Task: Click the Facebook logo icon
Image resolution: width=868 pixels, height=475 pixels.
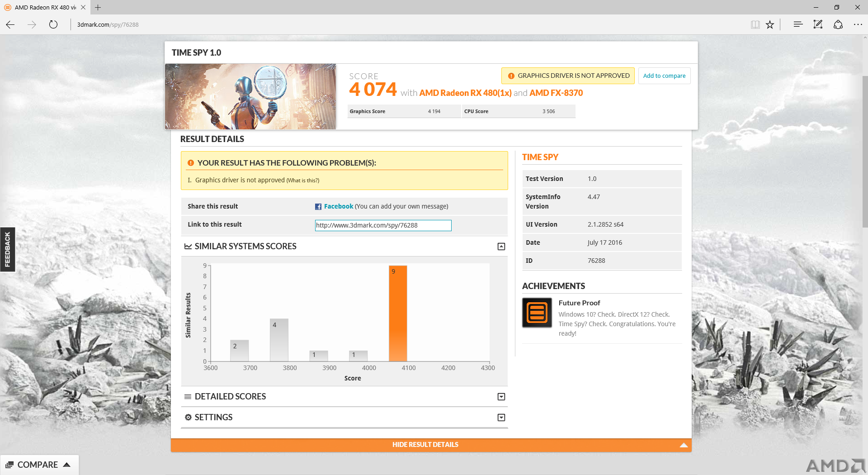Action: pos(318,207)
